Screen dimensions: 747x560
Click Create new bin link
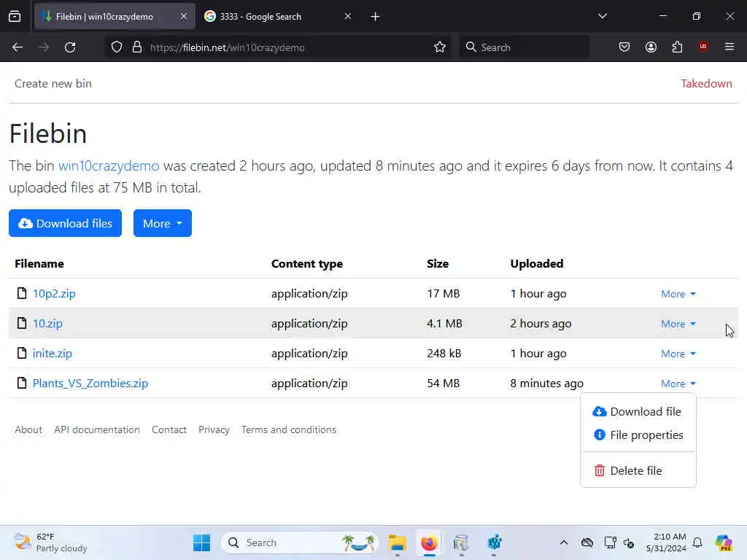tap(53, 83)
